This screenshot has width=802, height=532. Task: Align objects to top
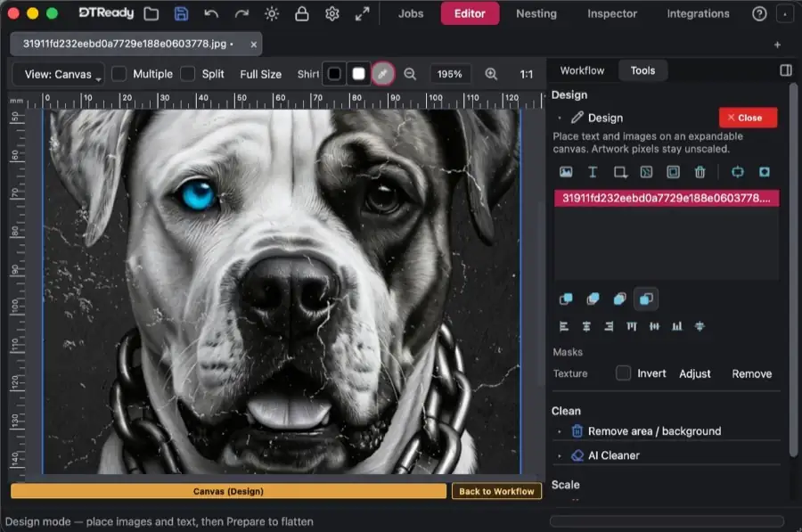click(x=632, y=326)
